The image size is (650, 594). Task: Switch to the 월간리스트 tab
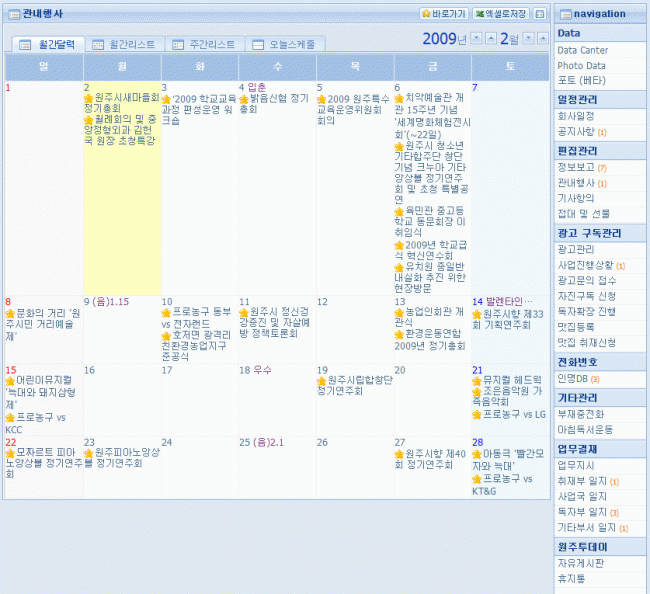pos(125,44)
